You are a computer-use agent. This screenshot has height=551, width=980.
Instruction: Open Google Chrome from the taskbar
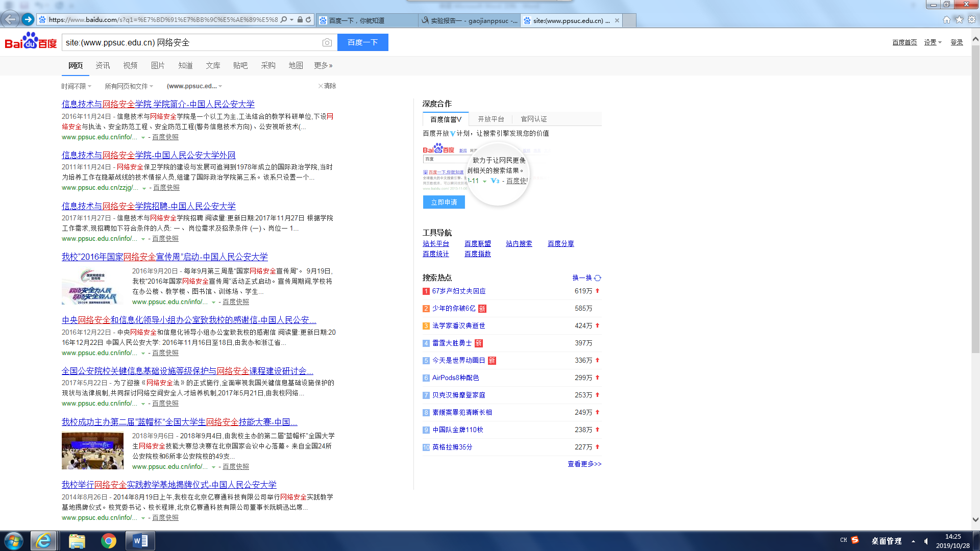[108, 541]
